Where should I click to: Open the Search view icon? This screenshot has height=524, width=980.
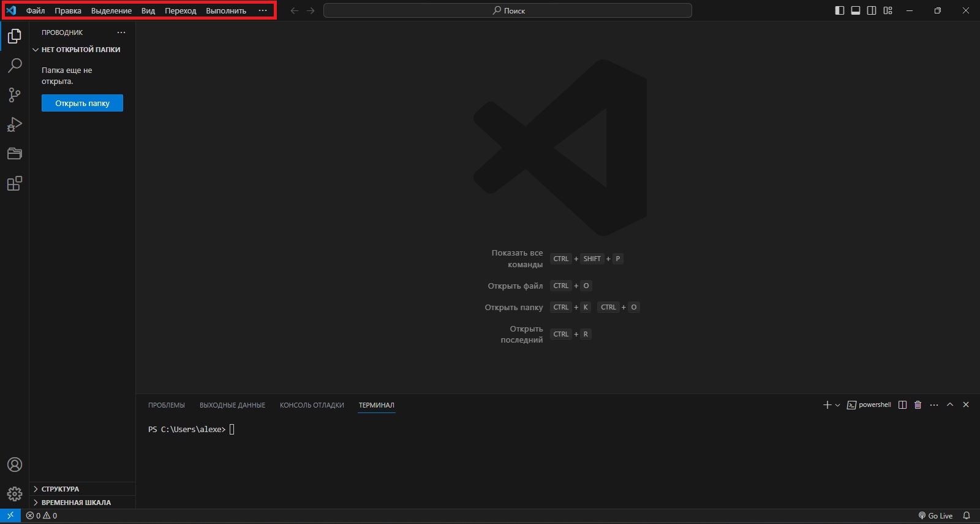[x=15, y=66]
